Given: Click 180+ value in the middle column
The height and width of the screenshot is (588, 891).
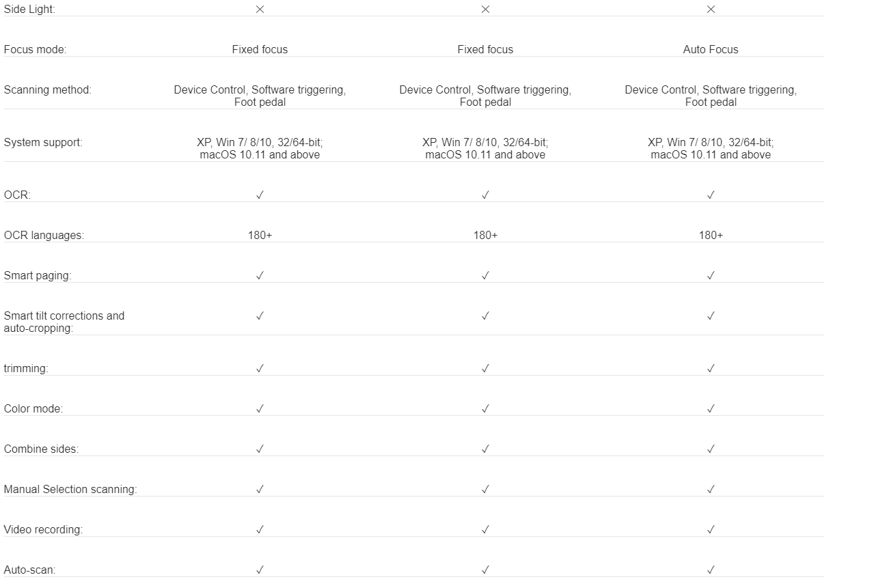Looking at the screenshot, I should tap(485, 235).
